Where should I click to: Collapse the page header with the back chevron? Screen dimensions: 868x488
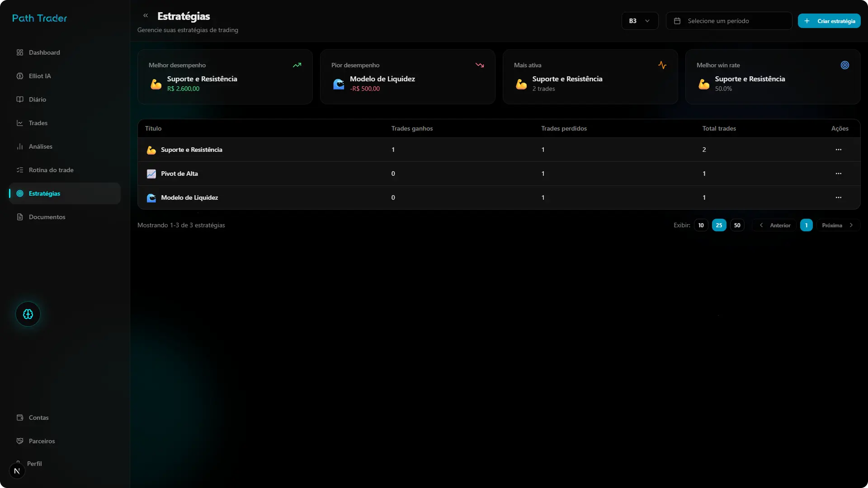(146, 15)
